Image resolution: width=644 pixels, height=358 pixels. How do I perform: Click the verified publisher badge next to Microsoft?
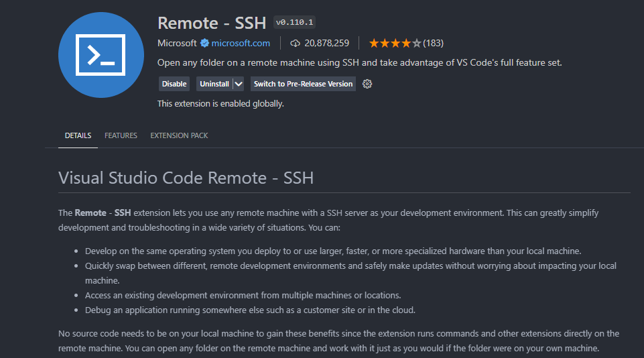[204, 43]
